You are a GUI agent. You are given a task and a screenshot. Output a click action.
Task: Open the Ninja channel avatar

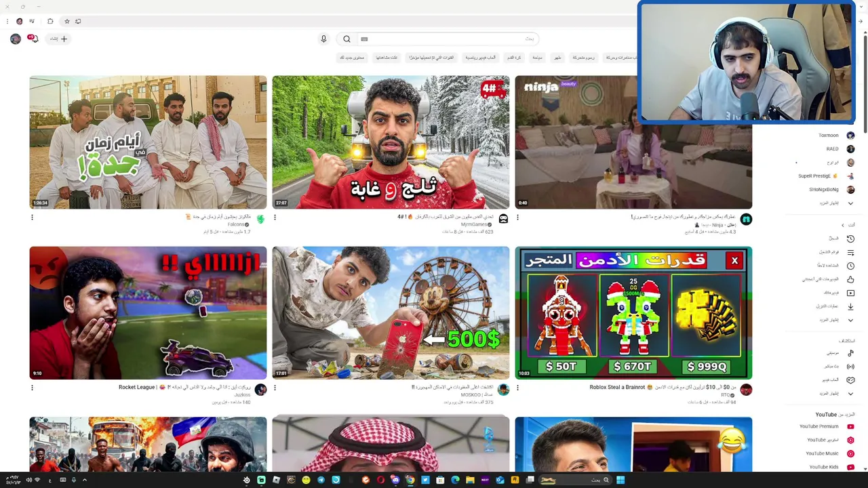click(x=746, y=219)
